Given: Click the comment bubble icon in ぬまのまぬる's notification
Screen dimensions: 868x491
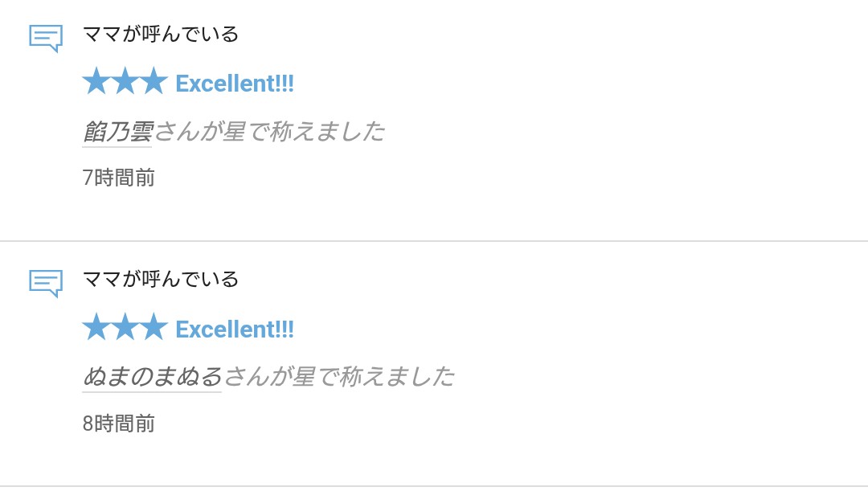Looking at the screenshot, I should (x=45, y=284).
